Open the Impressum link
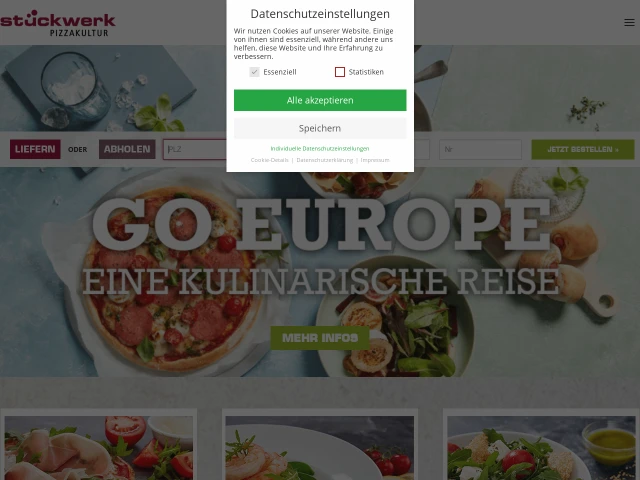 pos(375,160)
